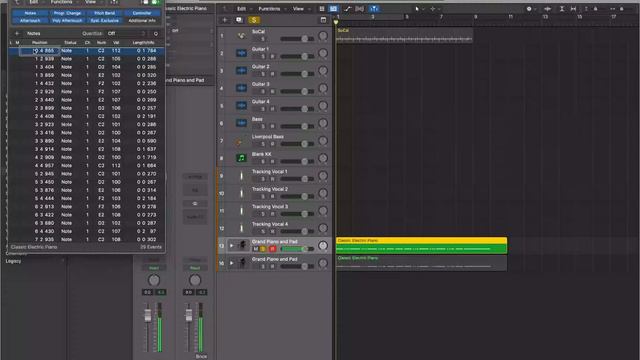640x360 pixels.
Task: Toggle the Progr. Change event filter
Action: tap(67, 13)
